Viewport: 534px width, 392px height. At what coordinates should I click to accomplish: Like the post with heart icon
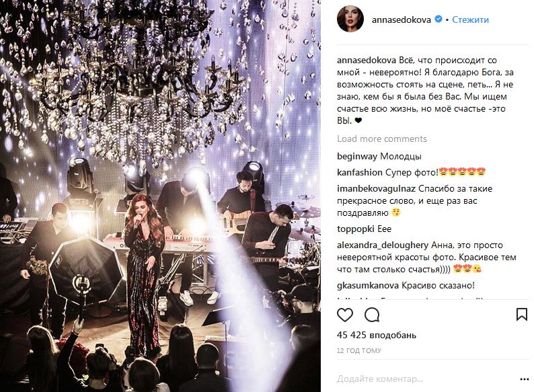coord(345,315)
